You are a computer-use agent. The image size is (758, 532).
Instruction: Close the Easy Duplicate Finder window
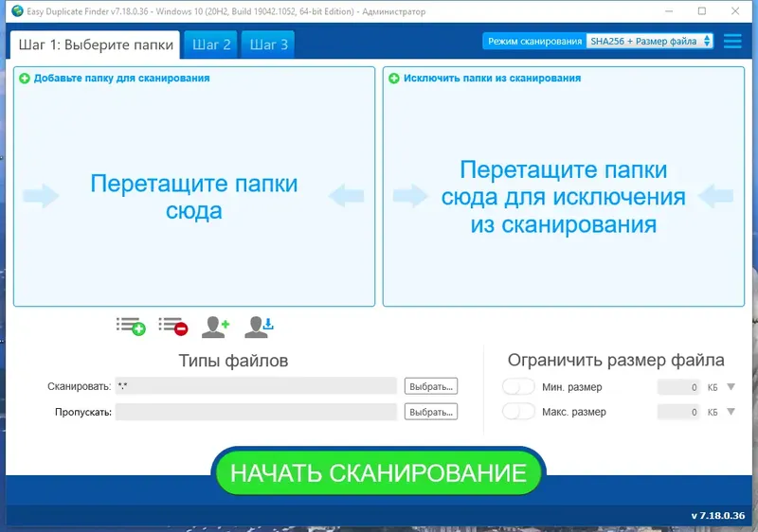(x=735, y=11)
